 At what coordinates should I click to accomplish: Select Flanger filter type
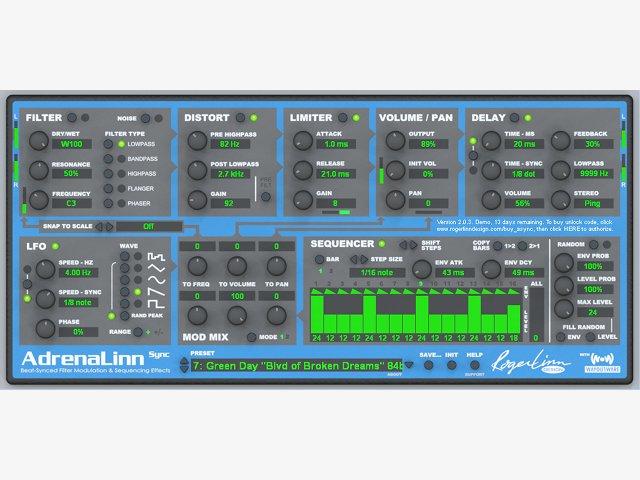coord(108,189)
